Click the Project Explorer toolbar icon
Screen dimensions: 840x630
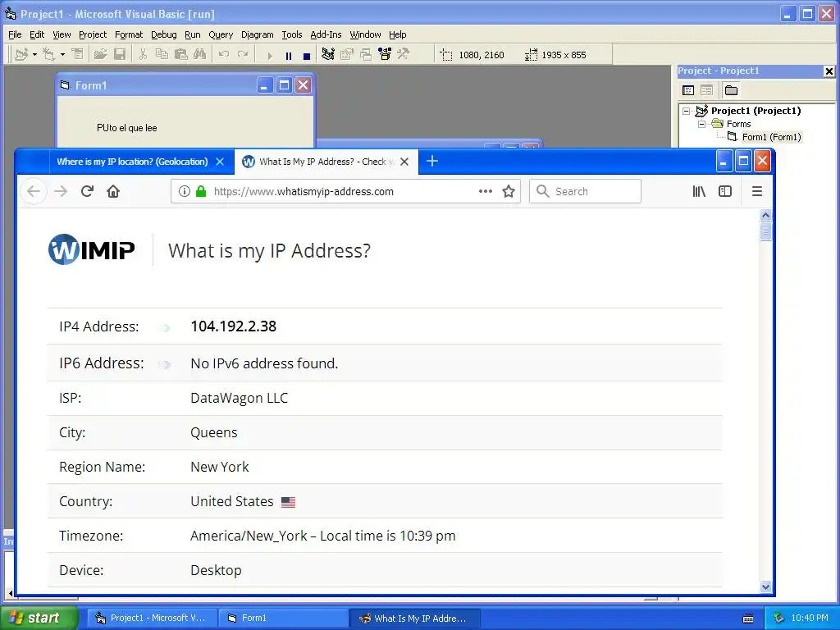[x=328, y=54]
